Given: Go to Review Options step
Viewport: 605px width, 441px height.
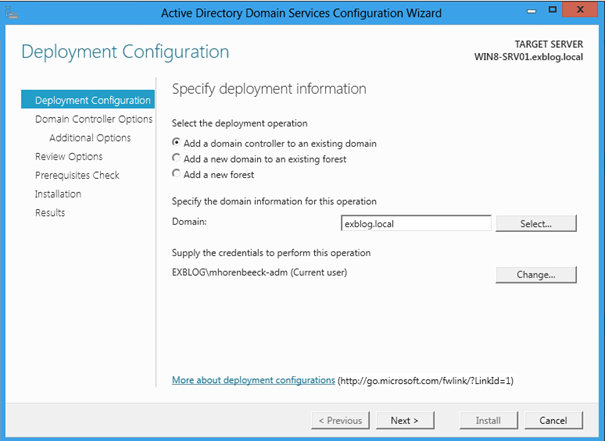Looking at the screenshot, I should (x=69, y=157).
